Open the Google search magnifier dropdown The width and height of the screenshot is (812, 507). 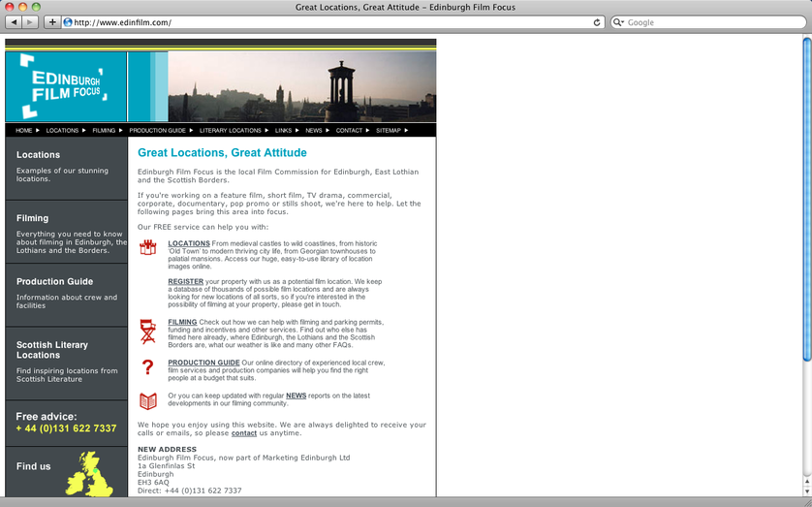click(618, 22)
